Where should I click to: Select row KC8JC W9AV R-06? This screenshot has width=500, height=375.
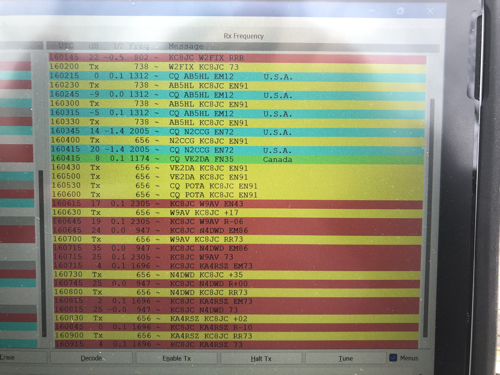point(237,222)
